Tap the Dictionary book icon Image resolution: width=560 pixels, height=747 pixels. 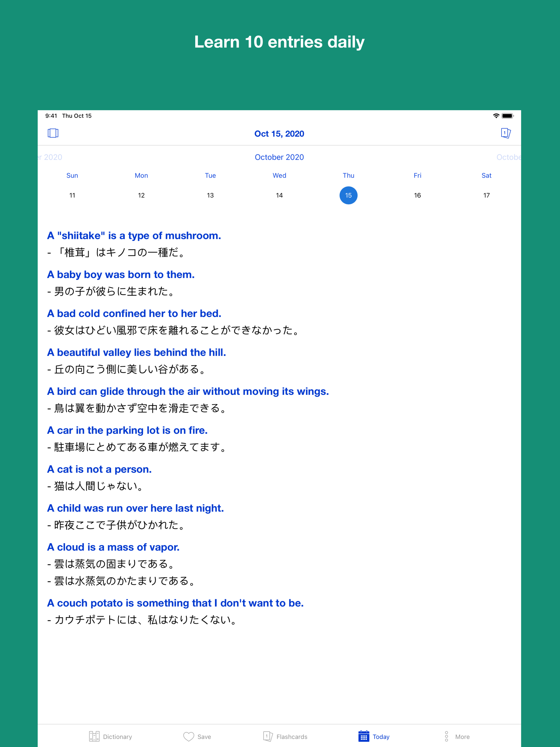[x=94, y=737]
